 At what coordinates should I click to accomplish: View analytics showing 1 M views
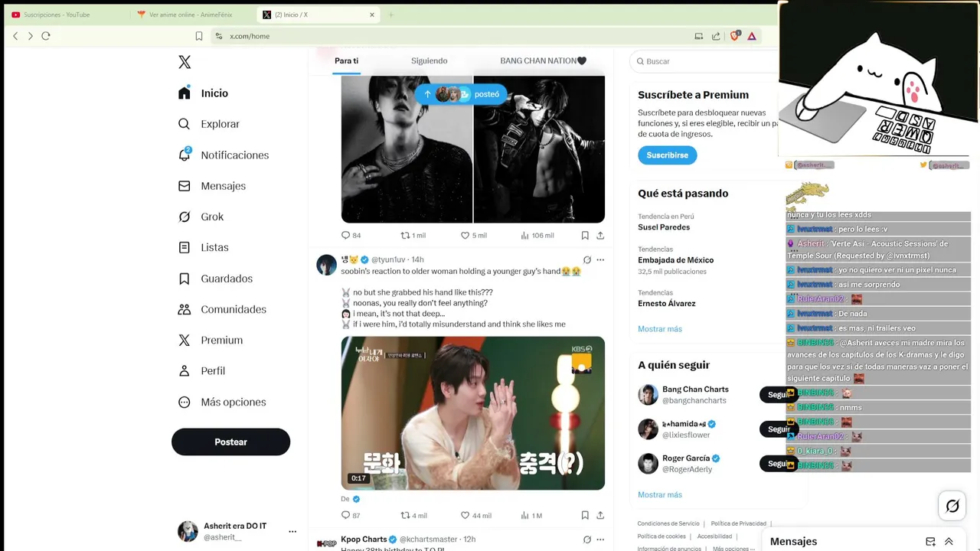click(x=531, y=516)
